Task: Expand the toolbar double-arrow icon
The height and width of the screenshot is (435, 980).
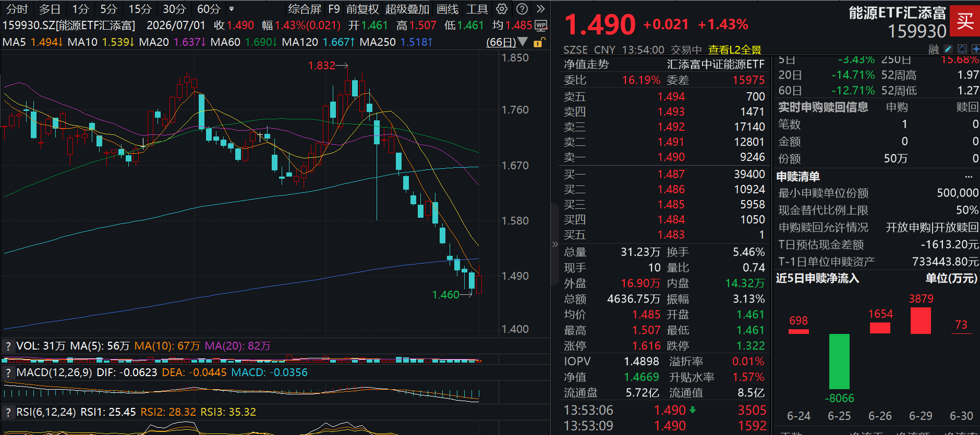Action: click(541, 9)
